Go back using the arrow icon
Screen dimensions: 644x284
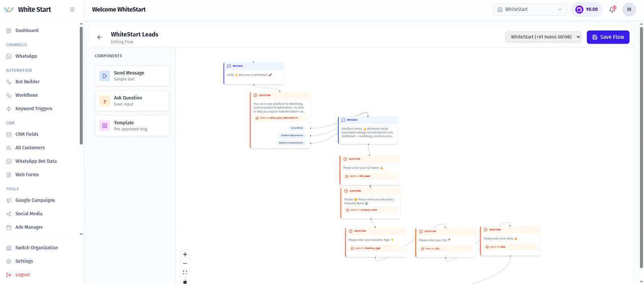[x=99, y=37]
